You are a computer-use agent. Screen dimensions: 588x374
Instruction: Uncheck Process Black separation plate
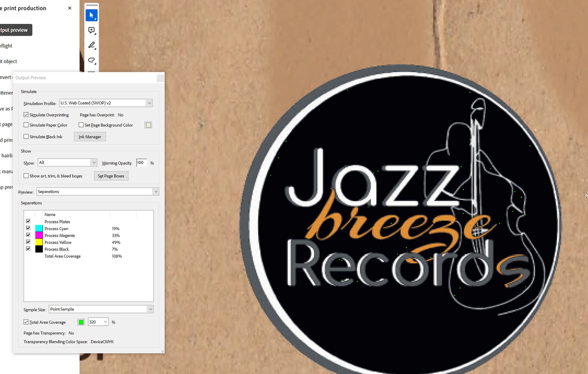[x=28, y=249]
